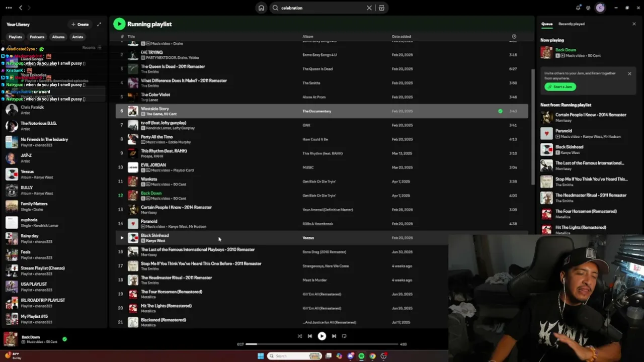Skip to the next track

pos(334,336)
